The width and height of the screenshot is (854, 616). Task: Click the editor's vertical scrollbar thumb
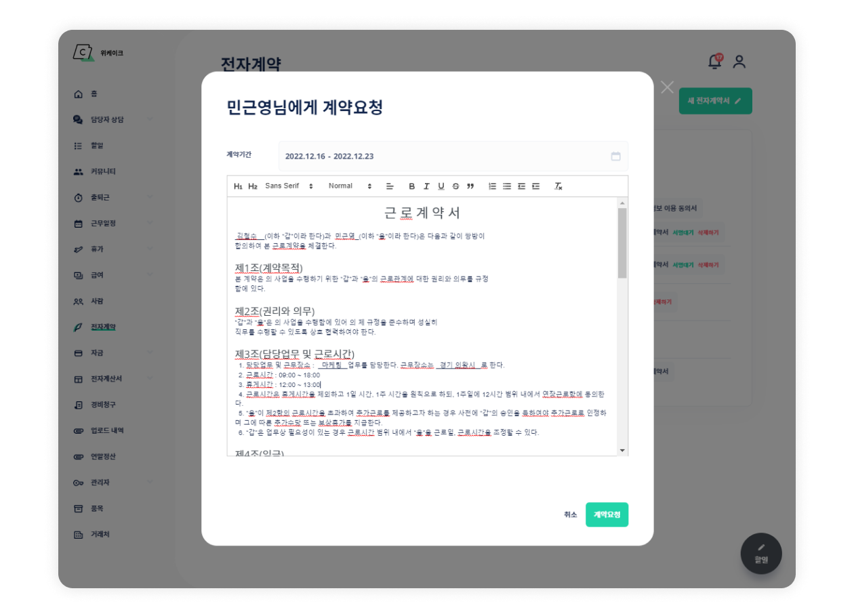click(x=622, y=243)
